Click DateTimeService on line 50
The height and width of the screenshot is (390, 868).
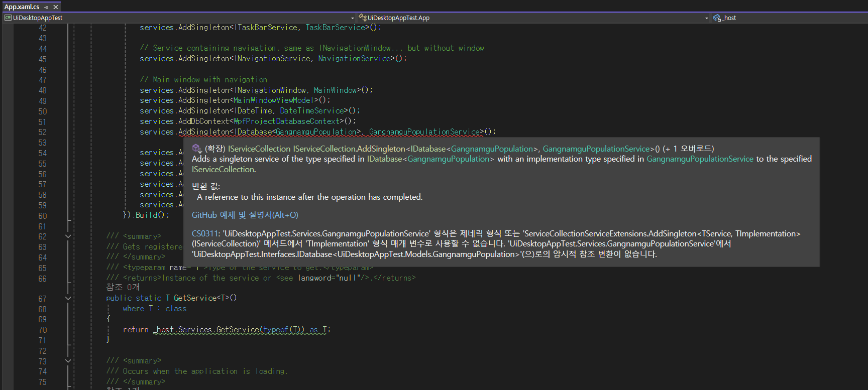click(312, 110)
